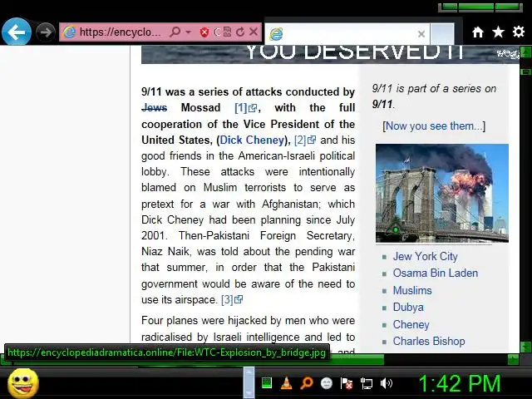Image resolution: width=532 pixels, height=399 pixels.
Task: Click the search magnifier in the address bar
Action: (175, 32)
